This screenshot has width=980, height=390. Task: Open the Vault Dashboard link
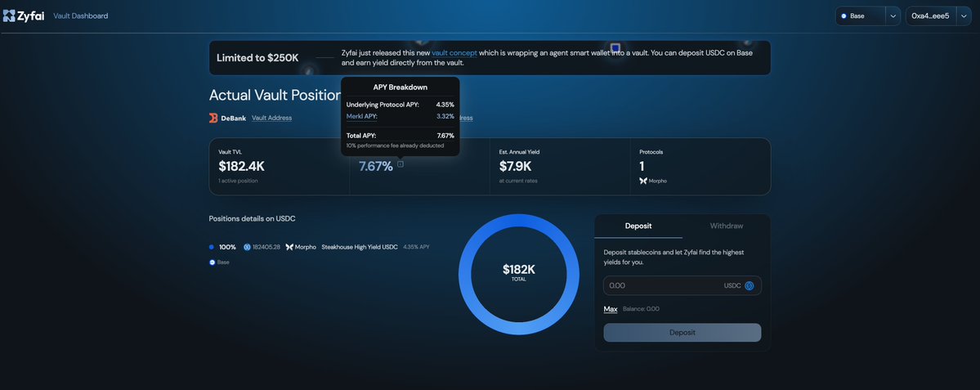point(81,16)
